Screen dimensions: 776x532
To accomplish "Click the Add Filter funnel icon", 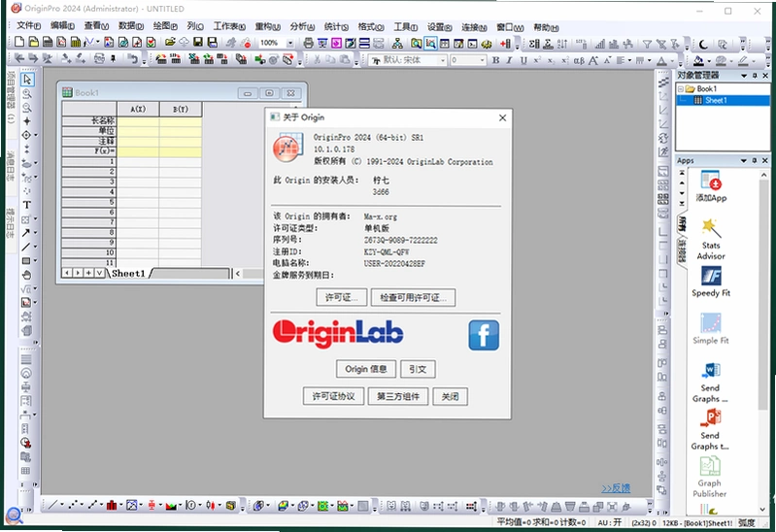I will tap(646, 45).
